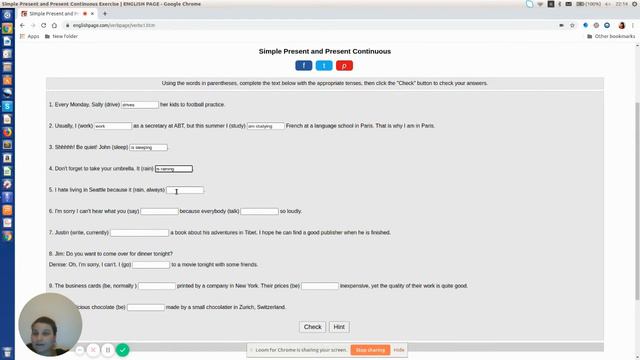Open the Bluetooth indicator
Screen dimensions: 640x360
coord(560,4)
